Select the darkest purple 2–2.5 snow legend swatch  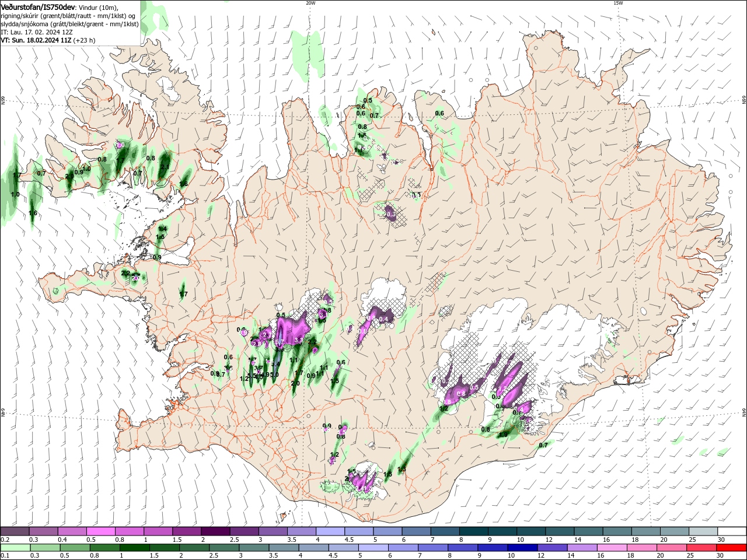215,531
